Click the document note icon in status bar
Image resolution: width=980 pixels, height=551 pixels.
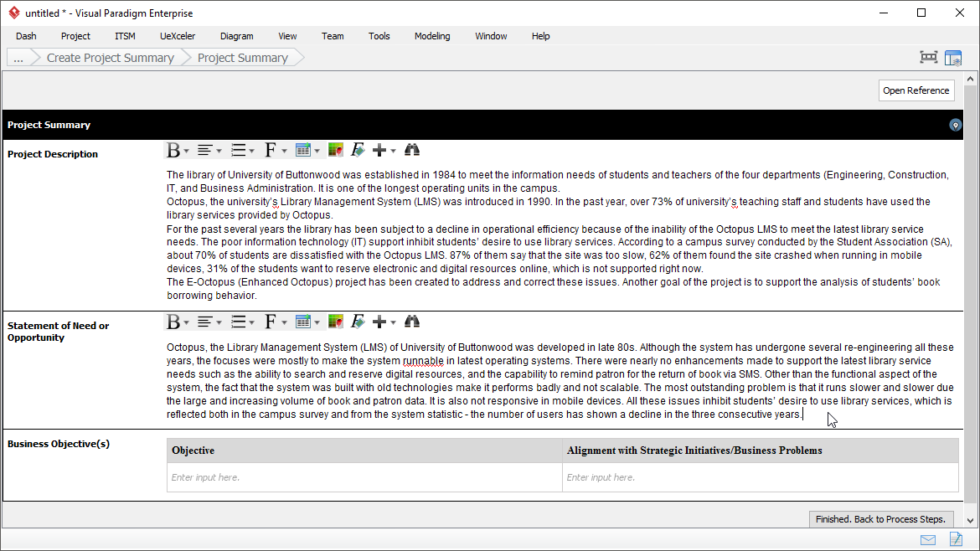point(956,539)
